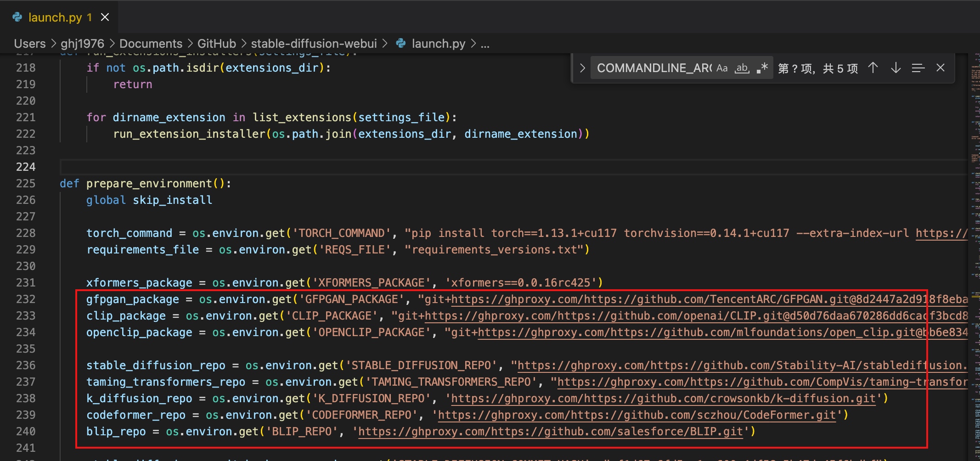Open ghj1976 breadcrumb segment
Screen dimensions: 980x461
pyautogui.click(x=82, y=44)
